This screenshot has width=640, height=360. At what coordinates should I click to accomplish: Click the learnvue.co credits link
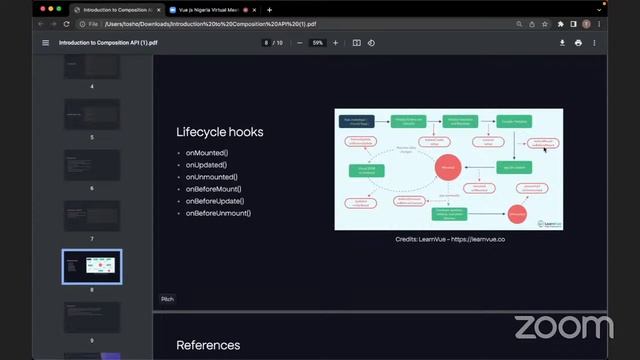point(478,240)
